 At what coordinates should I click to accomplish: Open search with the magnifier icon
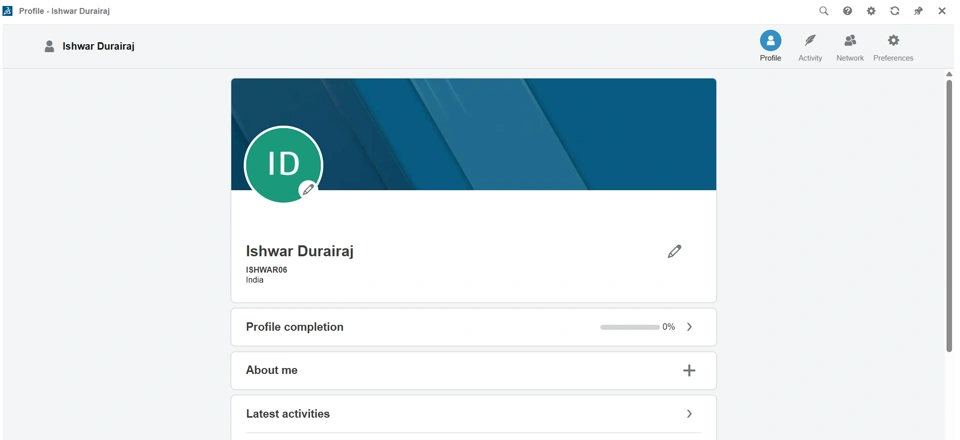[824, 11]
